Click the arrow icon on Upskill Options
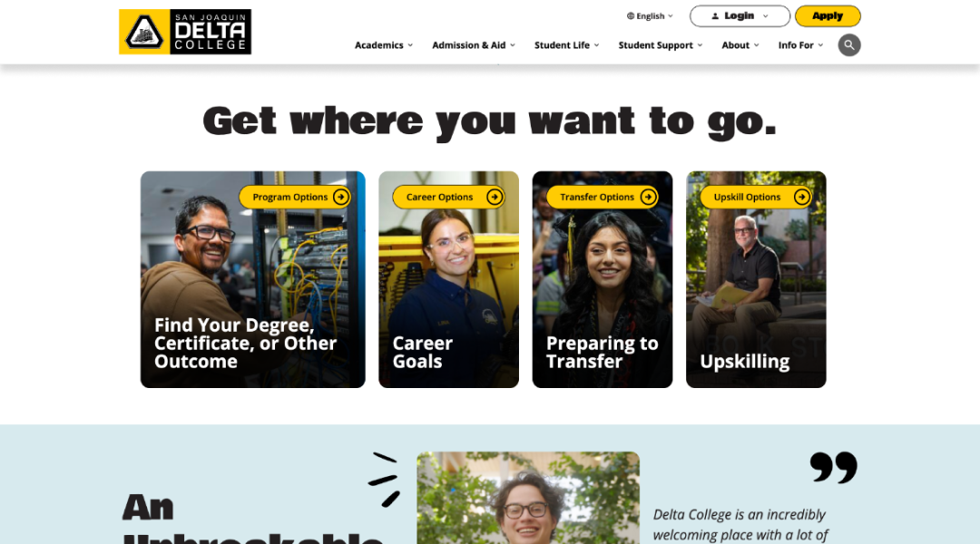 click(x=802, y=197)
